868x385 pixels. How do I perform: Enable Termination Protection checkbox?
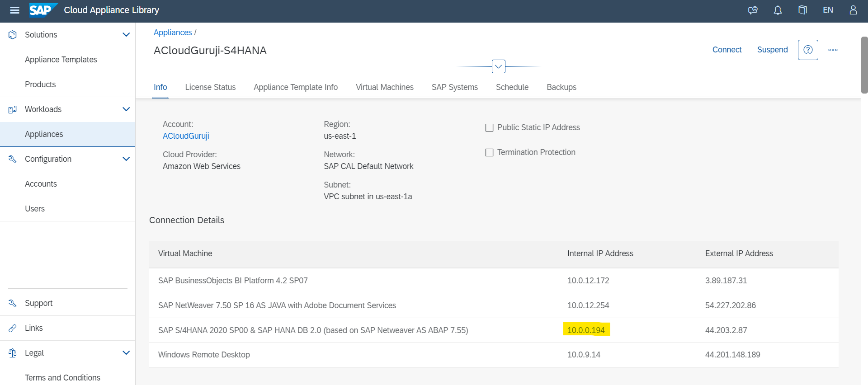(489, 153)
